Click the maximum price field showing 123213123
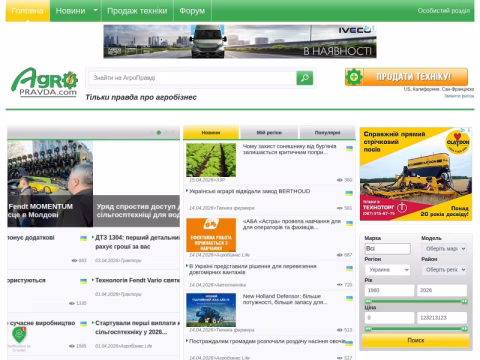The height and width of the screenshot is (360, 480). 442,318
